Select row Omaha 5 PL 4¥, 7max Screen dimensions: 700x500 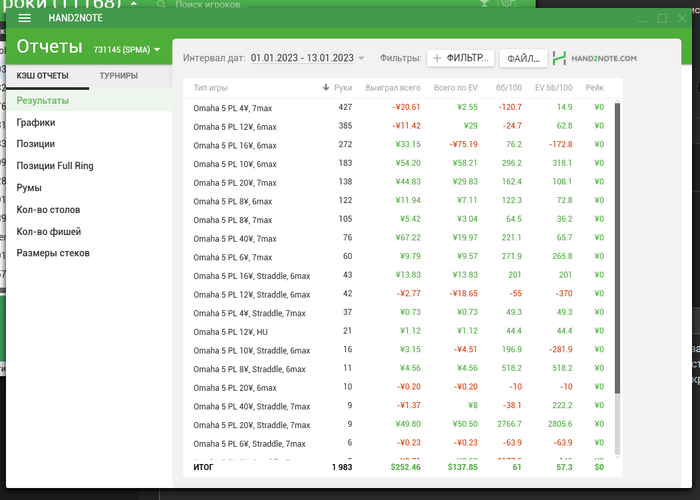[x=399, y=108]
